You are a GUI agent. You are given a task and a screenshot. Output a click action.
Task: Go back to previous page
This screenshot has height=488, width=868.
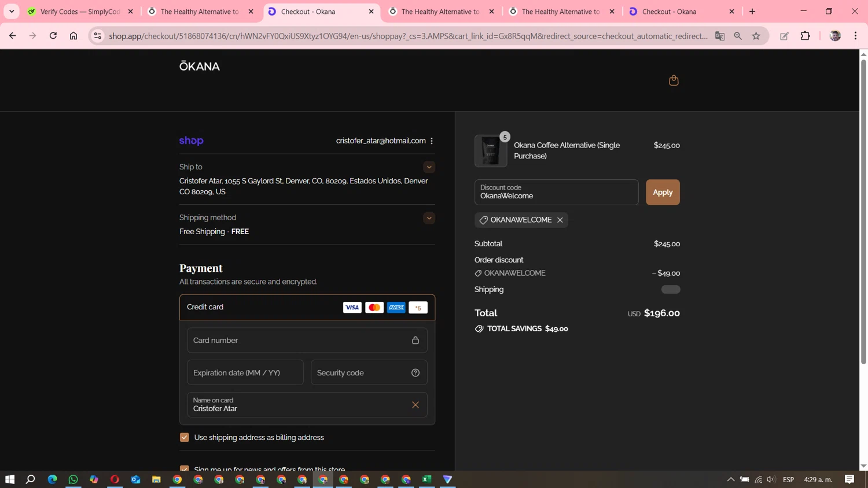click(12, 36)
